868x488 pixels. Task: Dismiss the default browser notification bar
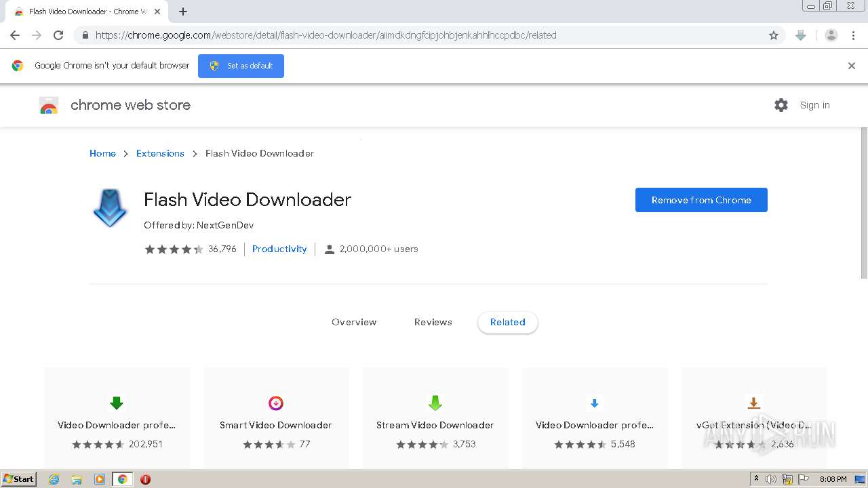pyautogui.click(x=852, y=66)
